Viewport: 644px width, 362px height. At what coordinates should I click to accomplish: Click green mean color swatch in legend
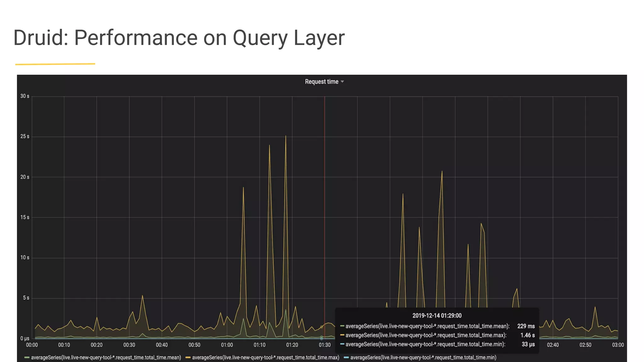click(x=27, y=358)
